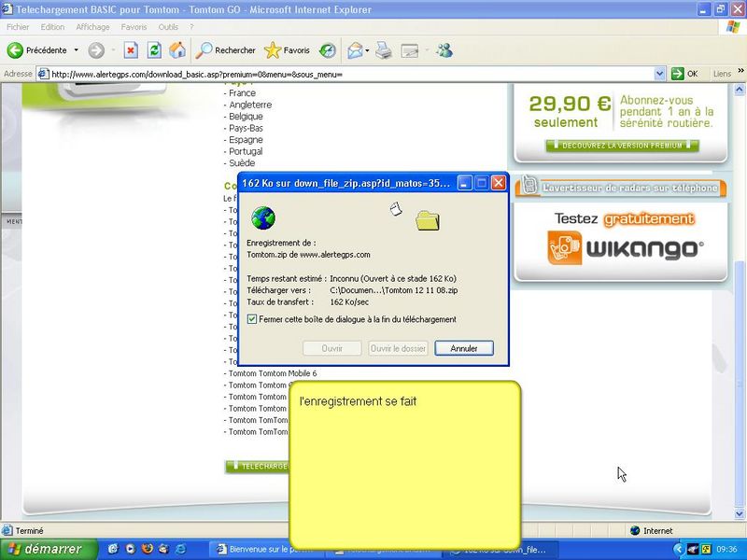Image resolution: width=747 pixels, height=560 pixels.
Task: Open the Mail envelope toolbar icon
Action: [x=355, y=50]
